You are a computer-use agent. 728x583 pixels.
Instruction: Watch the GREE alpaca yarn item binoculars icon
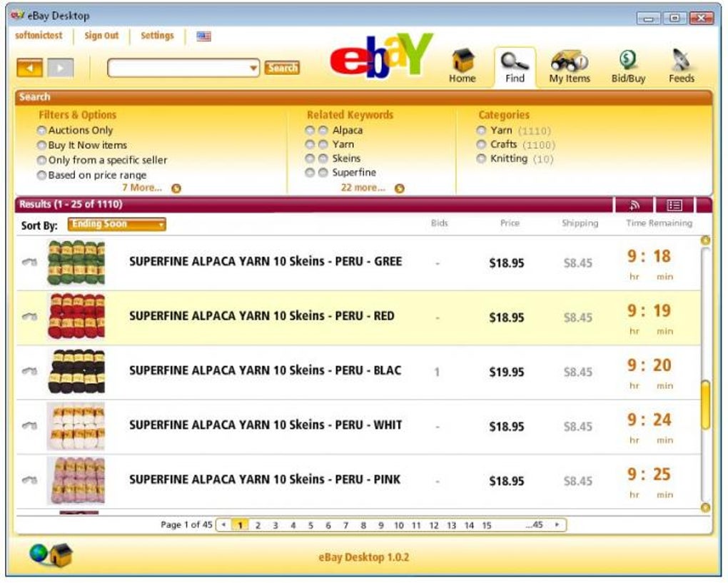29,263
